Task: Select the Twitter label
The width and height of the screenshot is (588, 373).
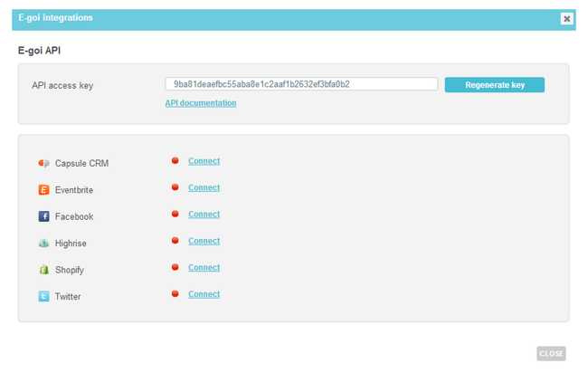Action: tap(68, 296)
